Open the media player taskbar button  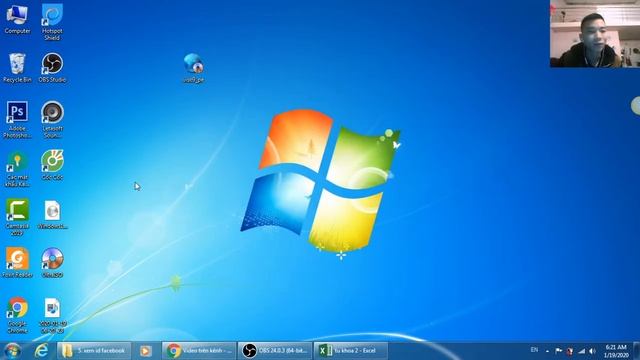tap(146, 351)
